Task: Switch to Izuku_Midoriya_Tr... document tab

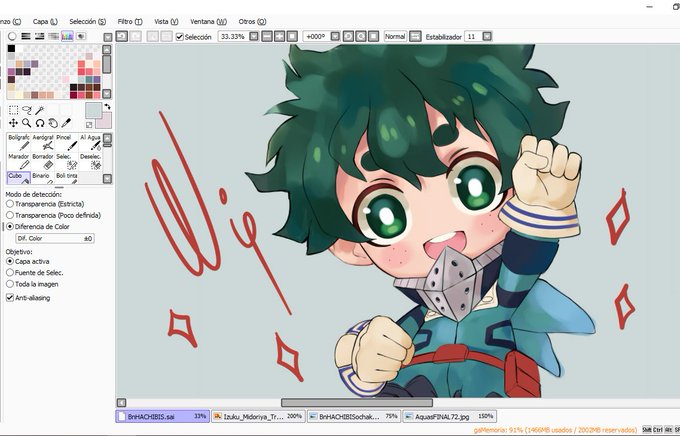Action: pos(258,416)
